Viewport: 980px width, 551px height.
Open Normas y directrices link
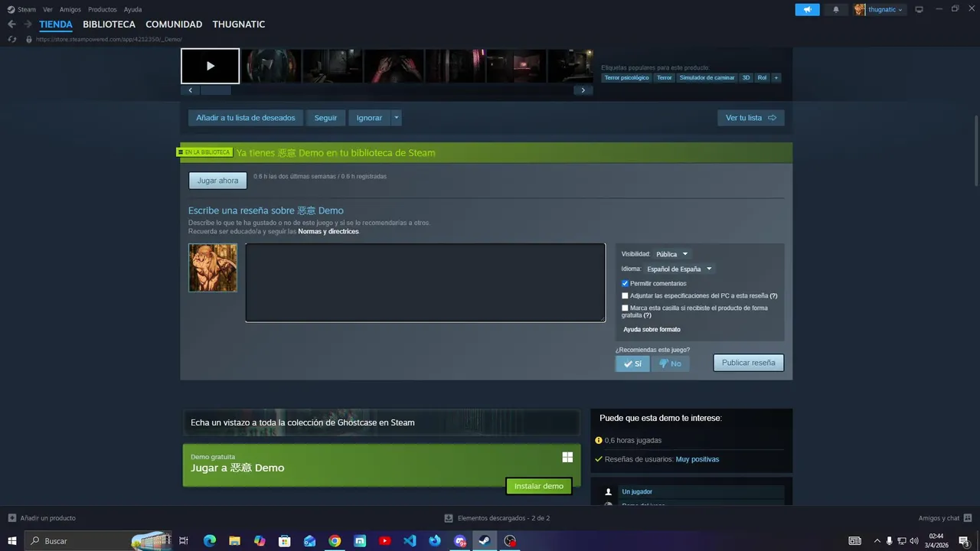pos(328,231)
